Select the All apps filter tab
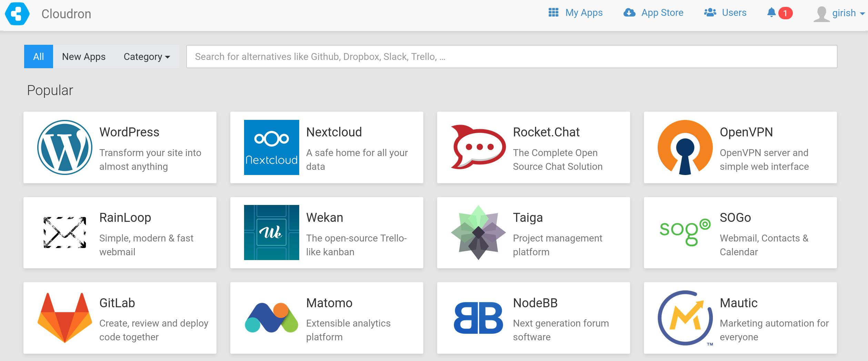This screenshot has width=868, height=361. pos(39,56)
